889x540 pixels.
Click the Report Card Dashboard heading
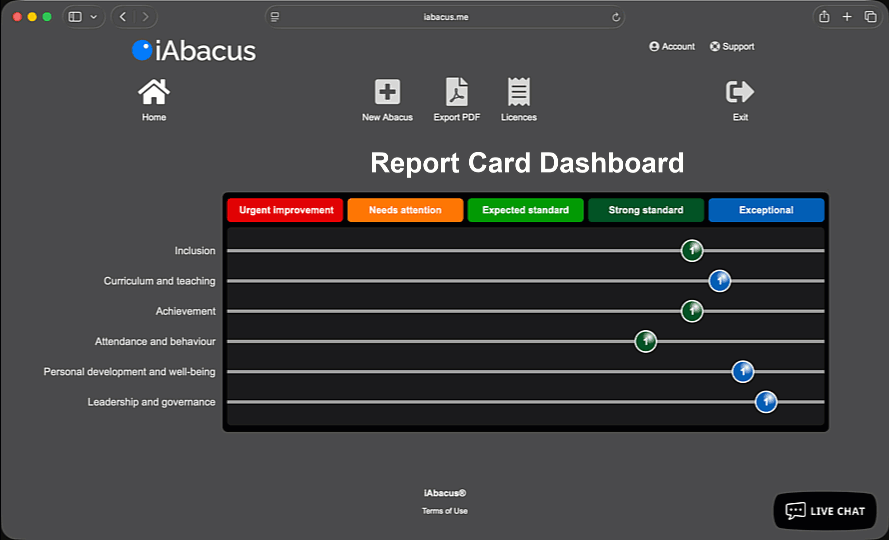527,163
